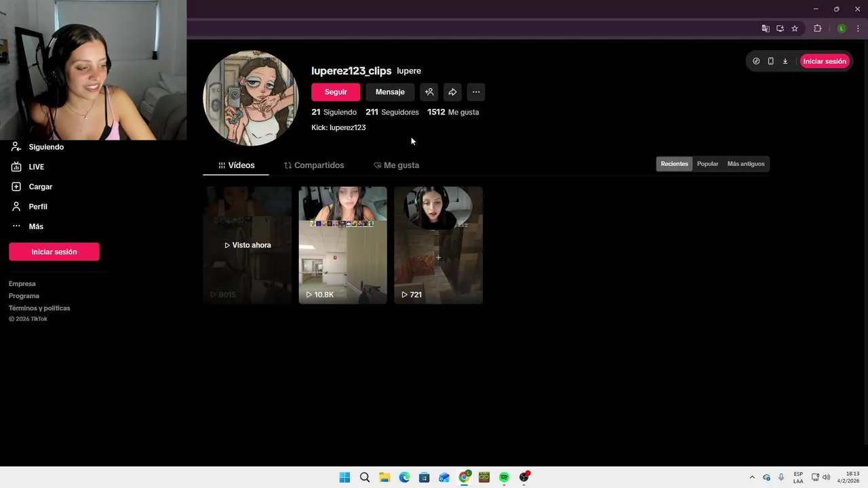Open Microsoft Edge from the taskbar
868x488 pixels.
pos(404,478)
